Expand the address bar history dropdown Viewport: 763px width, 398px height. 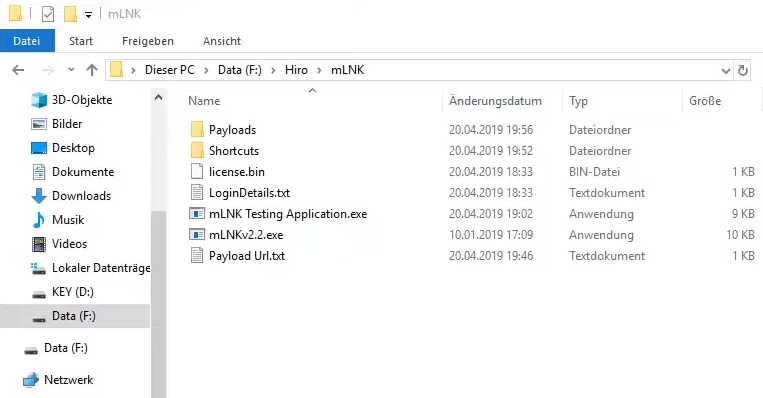pos(726,71)
